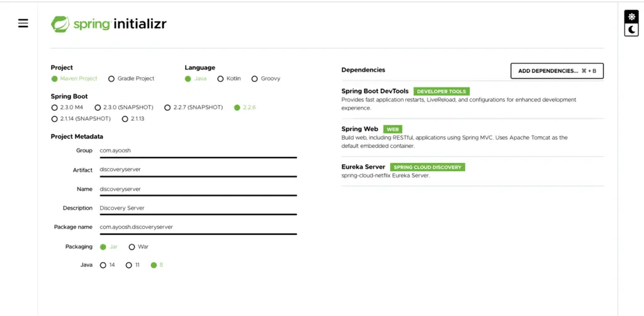Edit the Package name field
Screen dimensions: 644x316
198,227
